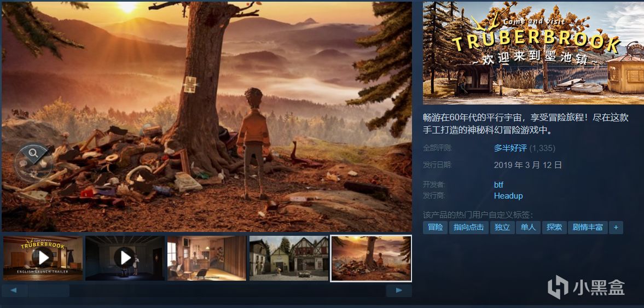Click the 开发者 label
Screen dimensions: 644x308
(434, 184)
